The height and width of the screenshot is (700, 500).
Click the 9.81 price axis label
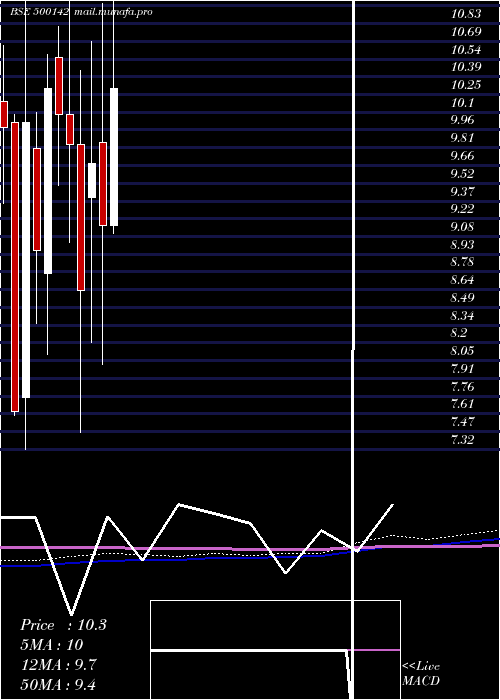(462, 138)
